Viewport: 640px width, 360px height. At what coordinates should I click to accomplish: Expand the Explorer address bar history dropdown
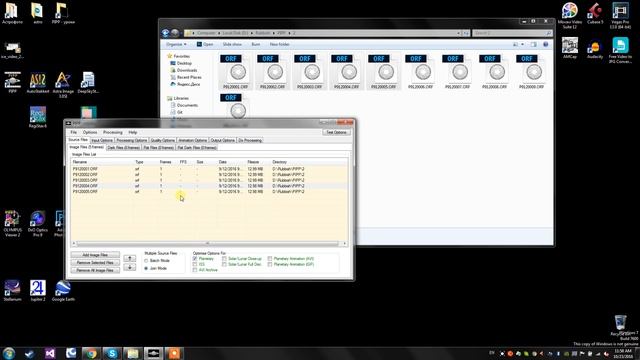coord(458,33)
